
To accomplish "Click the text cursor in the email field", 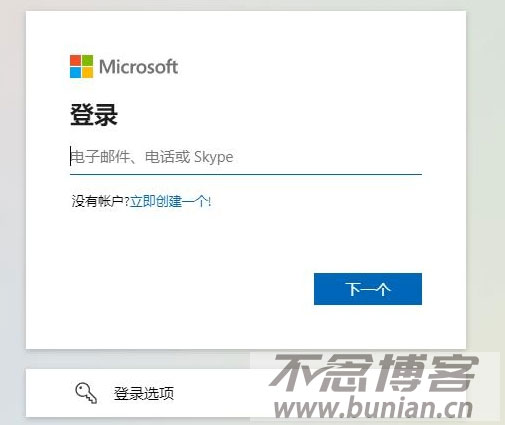I will (71, 156).
